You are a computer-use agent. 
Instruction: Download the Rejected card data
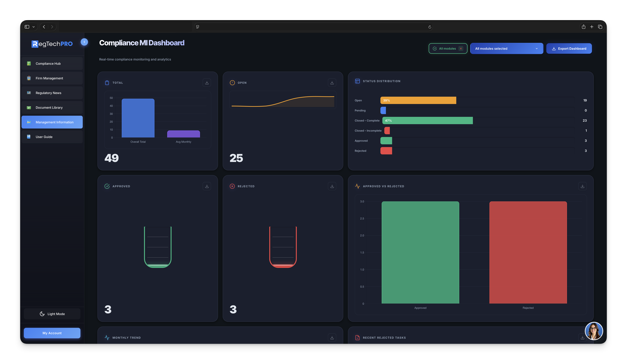[332, 186]
